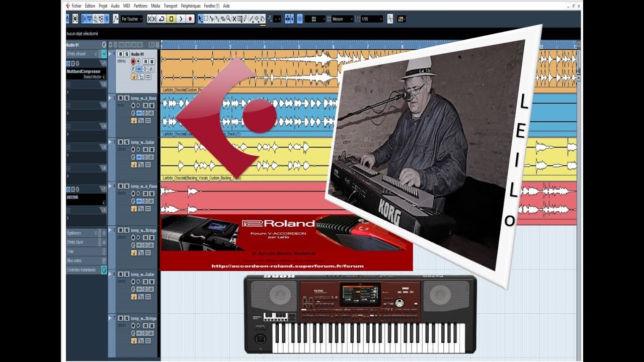
Task: Open the track color selector icon
Action: point(401,19)
